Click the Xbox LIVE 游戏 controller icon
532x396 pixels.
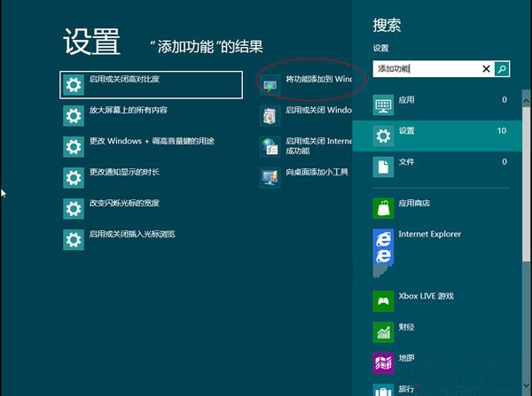pyautogui.click(x=383, y=301)
